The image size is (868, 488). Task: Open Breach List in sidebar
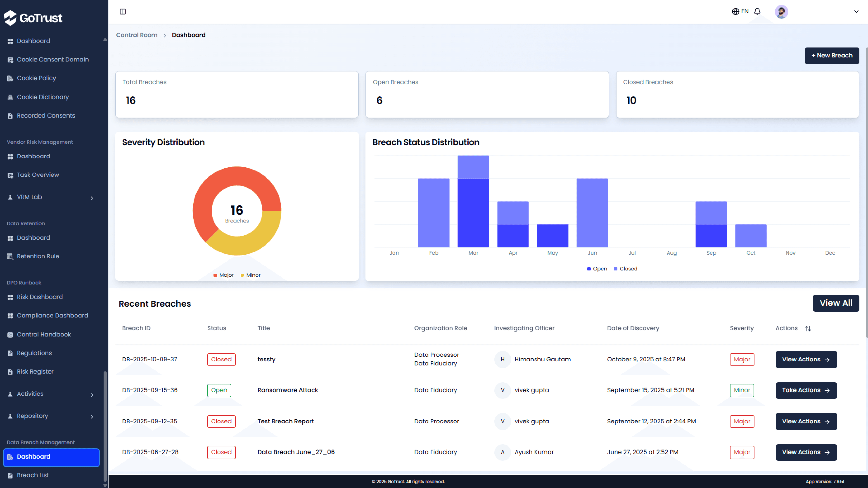point(33,475)
